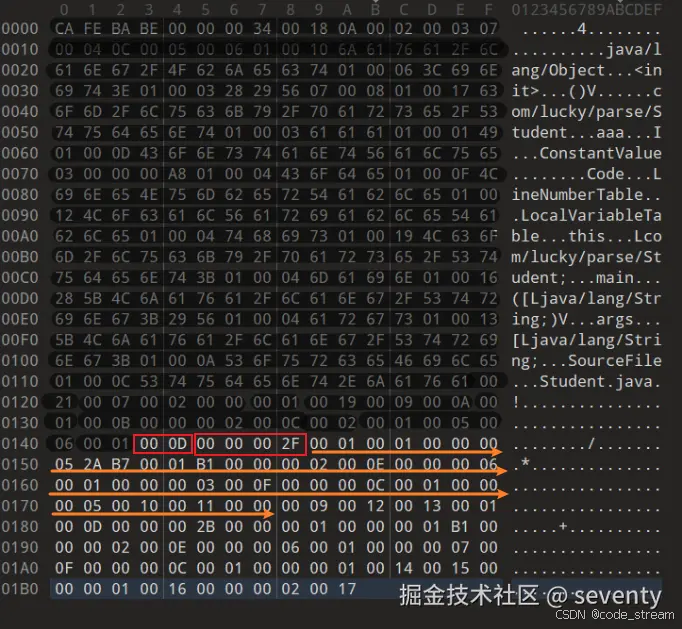Click the row offset 00A0
Image resolution: width=682 pixels, height=629 pixels.
[20, 236]
